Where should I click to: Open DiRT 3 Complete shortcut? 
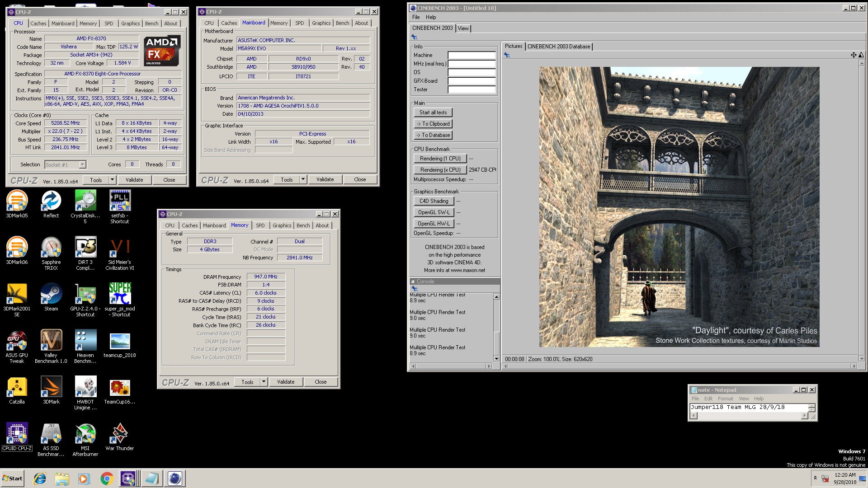click(85, 253)
